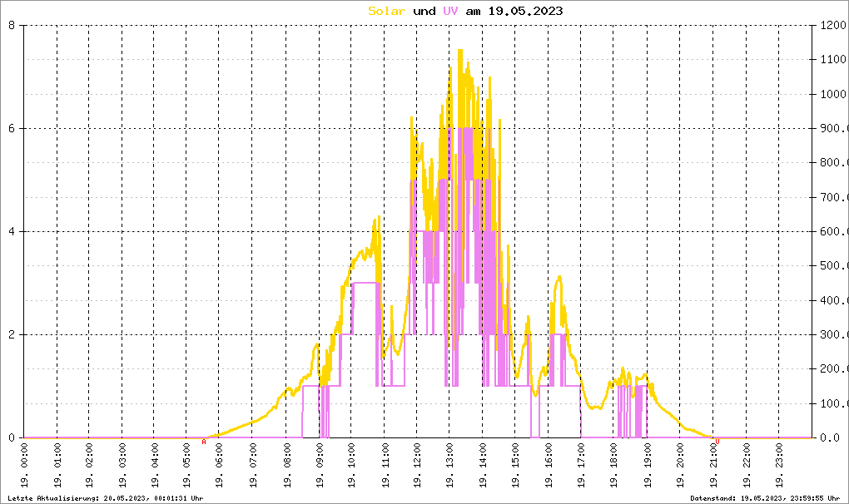Click the 'Datenstand' footer timestamp text
Image resolution: width=849 pixels, height=504 pixels.
pos(765,498)
